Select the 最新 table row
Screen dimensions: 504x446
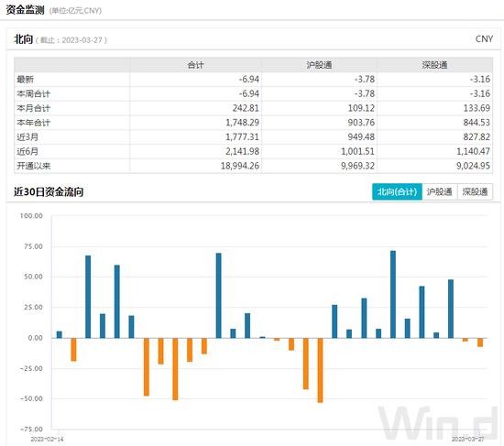pyautogui.click(x=253, y=79)
